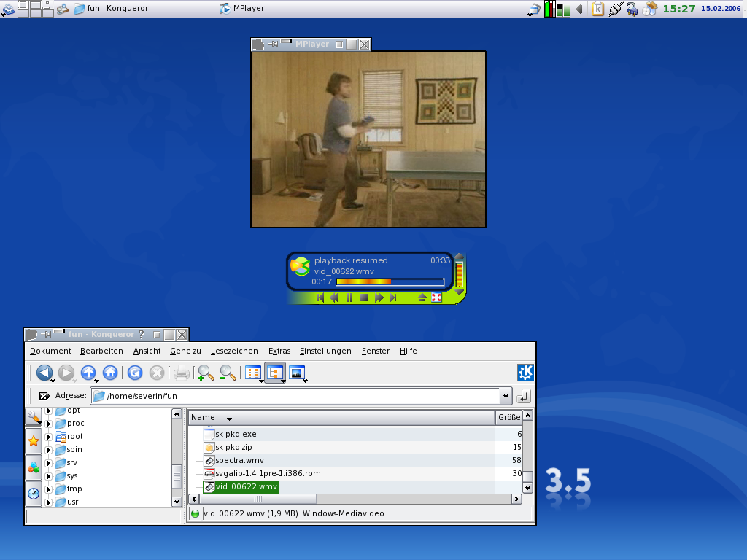Reload the folder view in Konqueror
The image size is (747, 560).
[135, 373]
